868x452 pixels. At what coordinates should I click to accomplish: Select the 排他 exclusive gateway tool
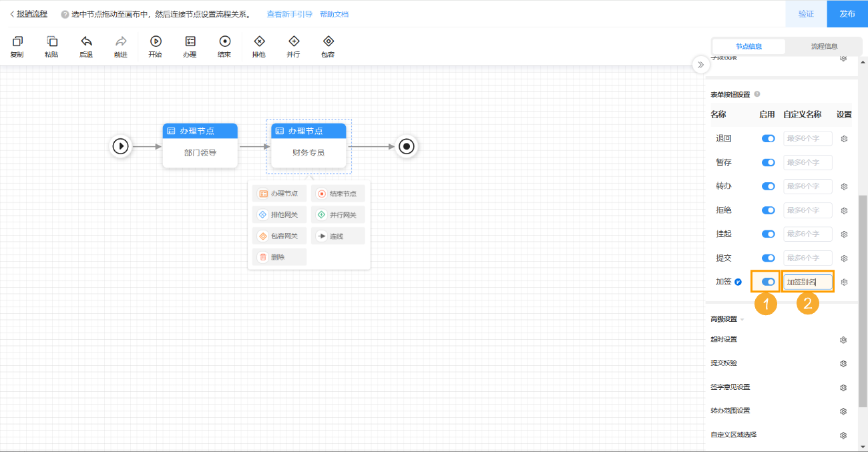[259, 45]
